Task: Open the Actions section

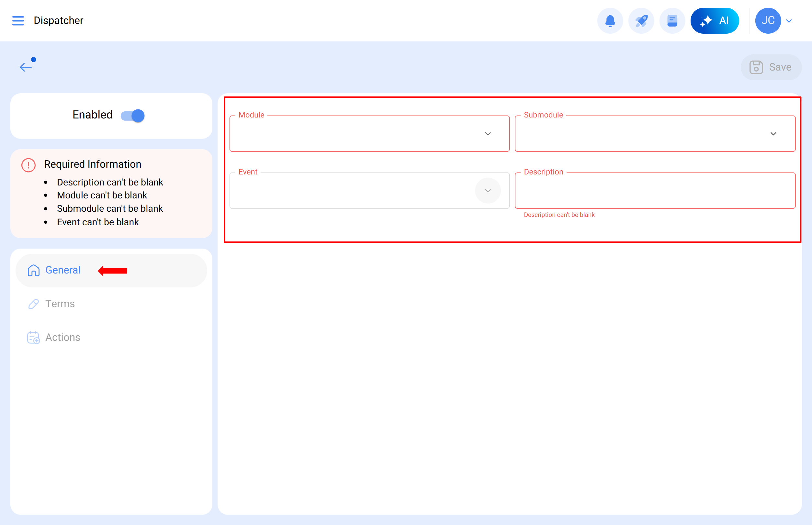Action: click(63, 337)
